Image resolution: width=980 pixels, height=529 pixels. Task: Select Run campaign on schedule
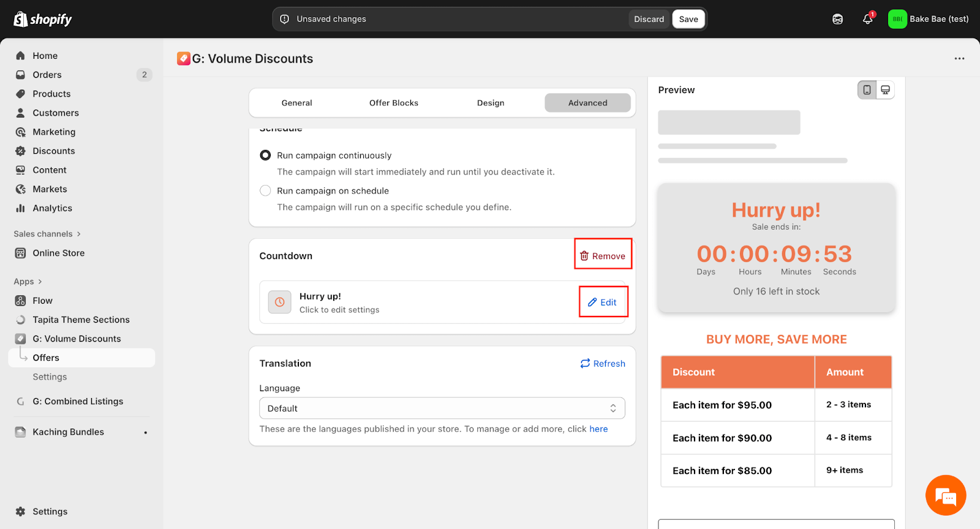coord(265,190)
